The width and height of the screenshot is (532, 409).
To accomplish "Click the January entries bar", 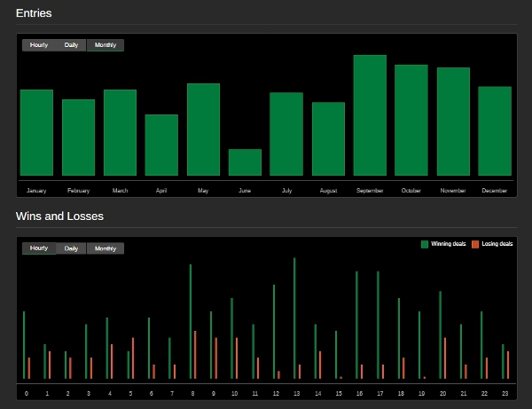I will [36, 132].
